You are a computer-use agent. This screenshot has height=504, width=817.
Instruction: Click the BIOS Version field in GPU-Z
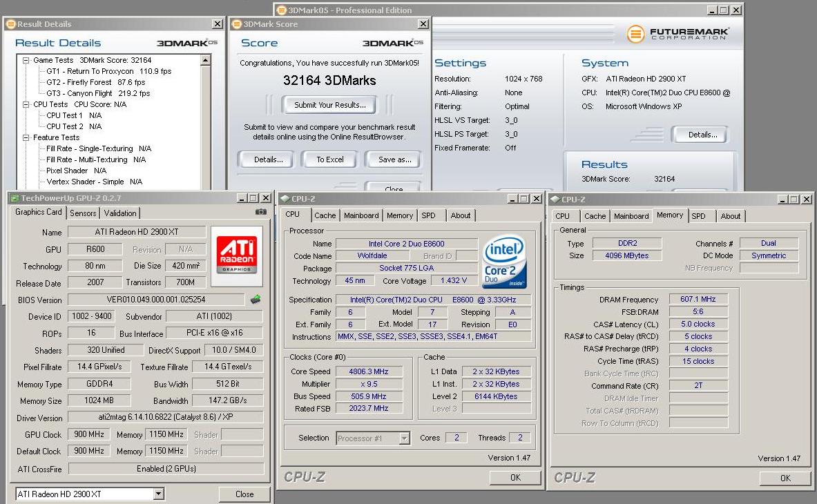[x=156, y=300]
